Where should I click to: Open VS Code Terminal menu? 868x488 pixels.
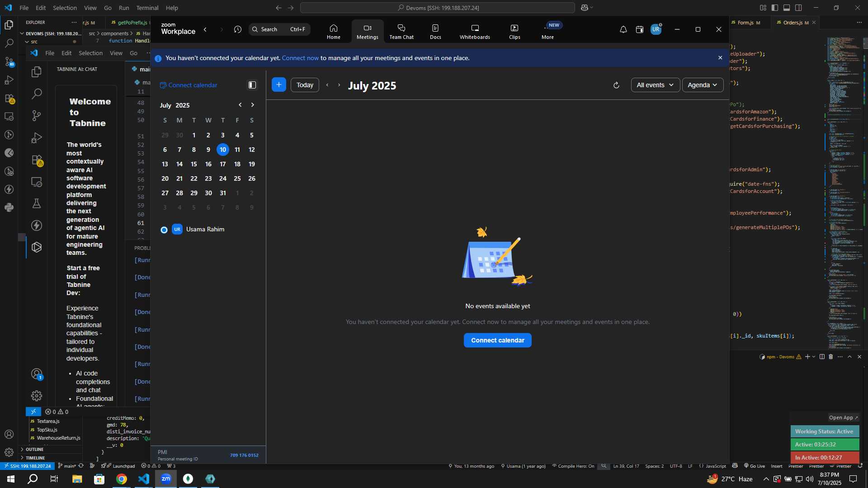click(147, 8)
